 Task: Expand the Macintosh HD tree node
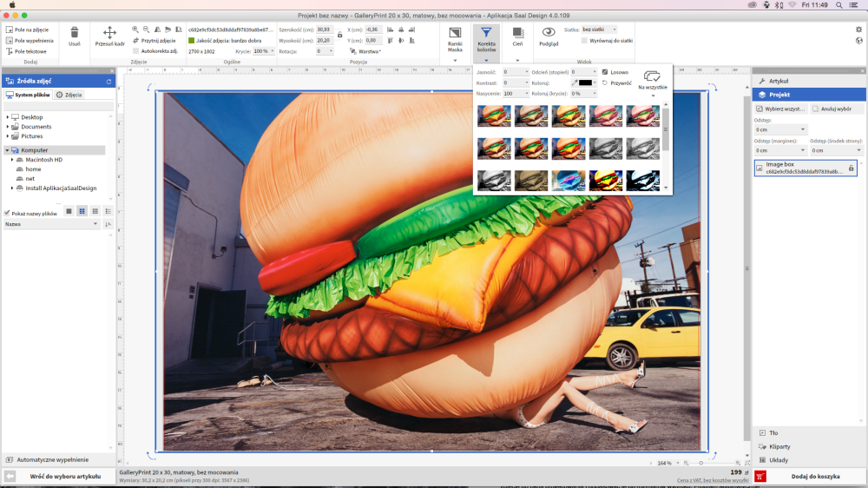pos(12,160)
